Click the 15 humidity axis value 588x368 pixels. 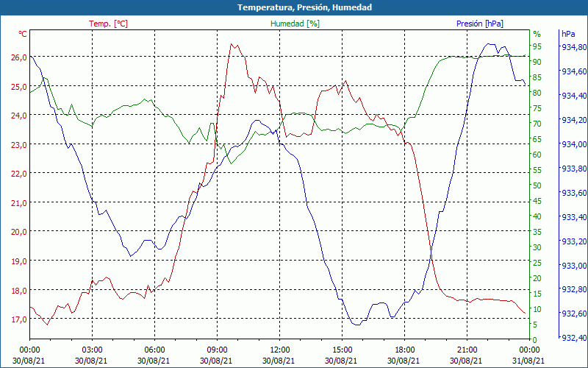(537, 294)
